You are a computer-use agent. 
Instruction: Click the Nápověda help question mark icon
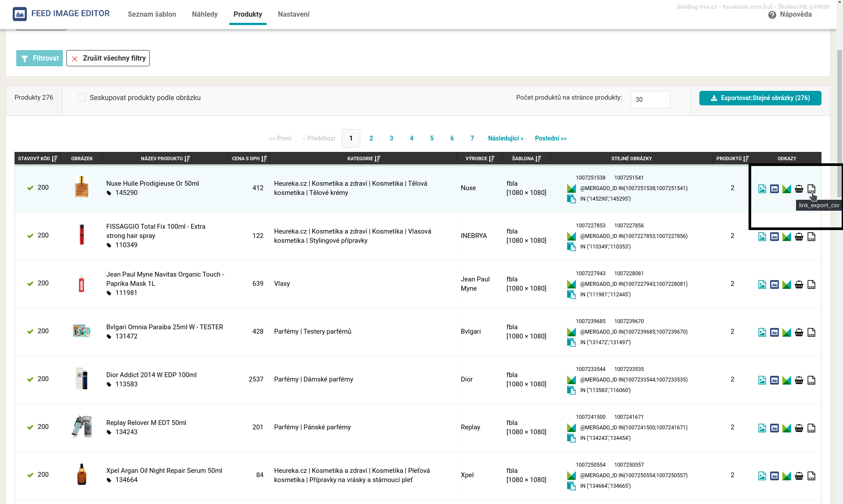[772, 15]
